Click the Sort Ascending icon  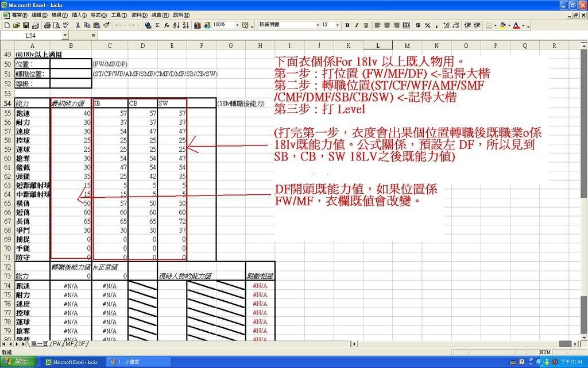[176, 25]
